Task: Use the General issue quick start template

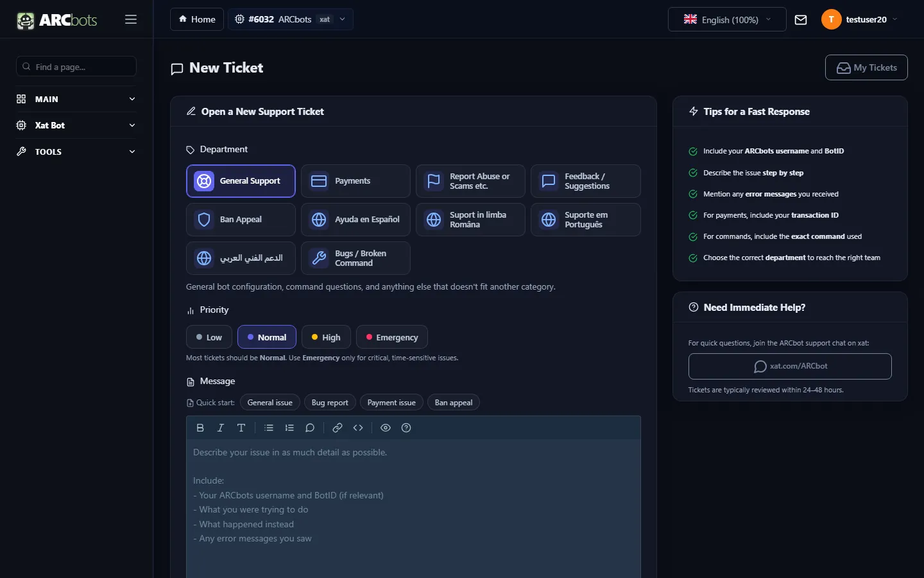Action: coord(270,403)
